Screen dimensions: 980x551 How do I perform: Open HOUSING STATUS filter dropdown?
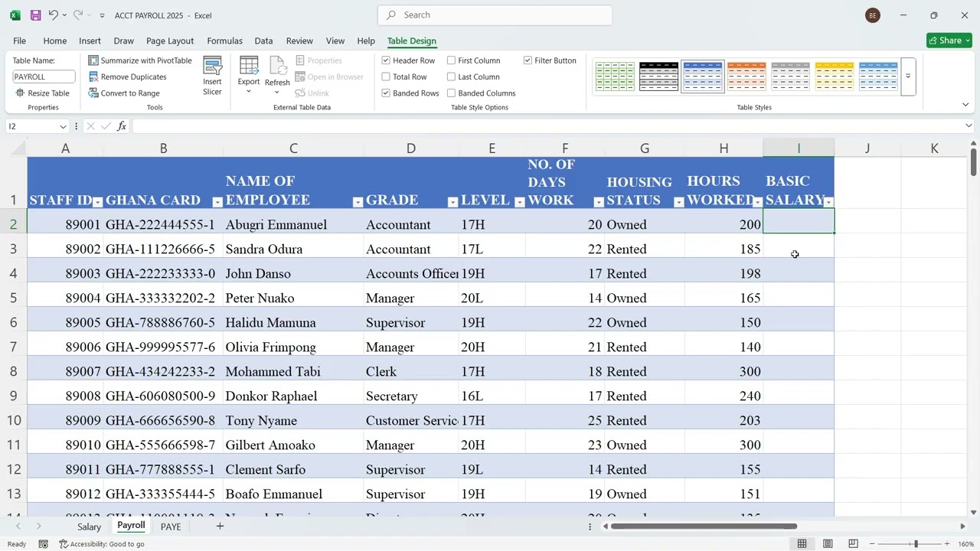[678, 202]
